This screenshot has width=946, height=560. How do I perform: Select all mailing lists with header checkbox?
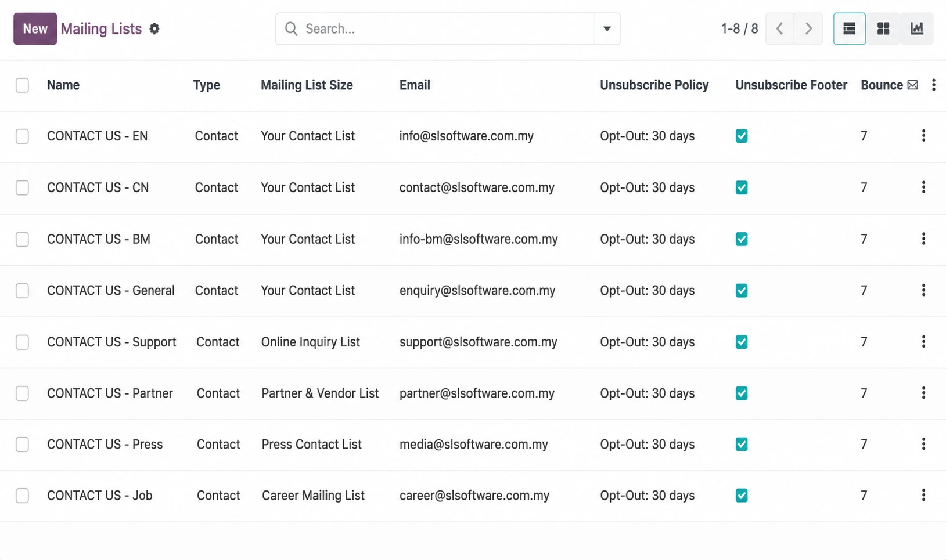tap(22, 85)
